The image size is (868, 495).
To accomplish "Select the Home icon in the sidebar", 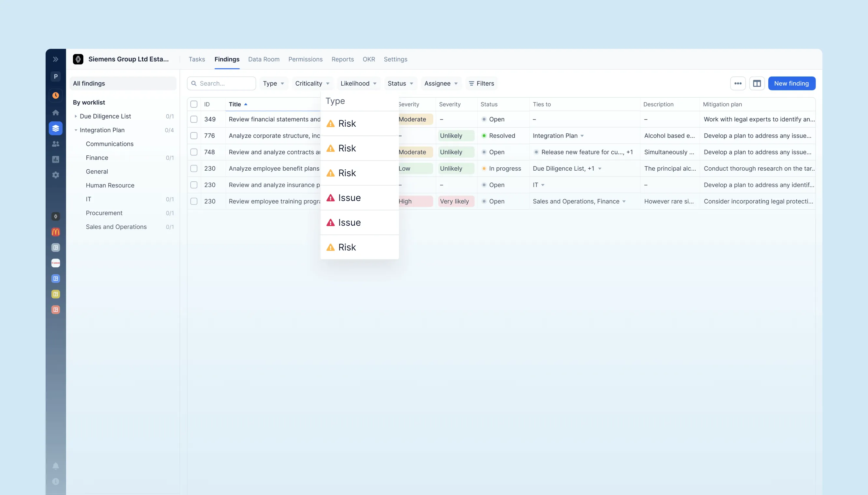I will (55, 112).
